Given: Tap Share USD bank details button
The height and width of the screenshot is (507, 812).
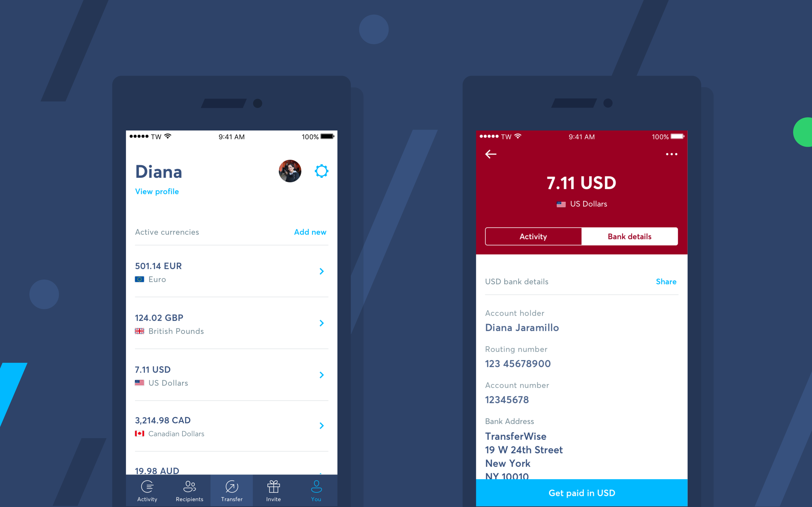Looking at the screenshot, I should (667, 281).
